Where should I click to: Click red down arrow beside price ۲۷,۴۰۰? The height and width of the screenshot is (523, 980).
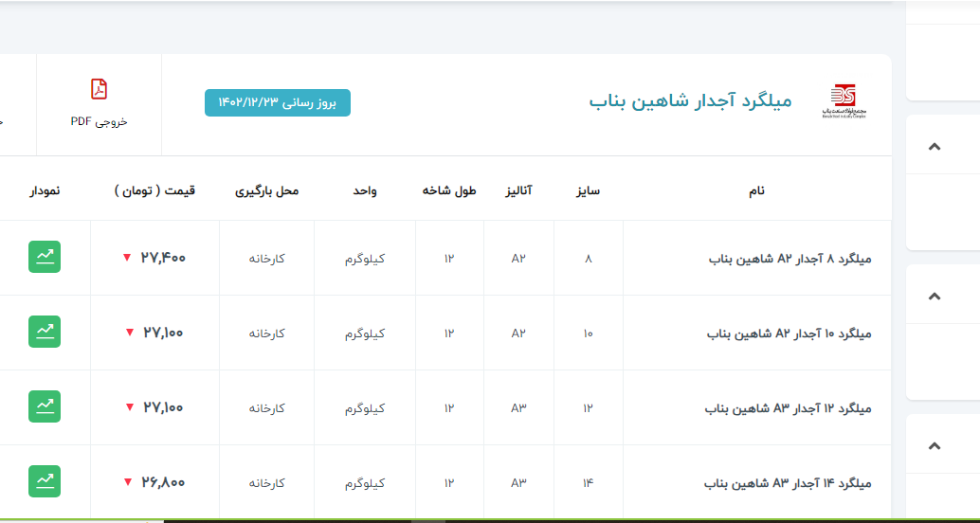click(126, 258)
